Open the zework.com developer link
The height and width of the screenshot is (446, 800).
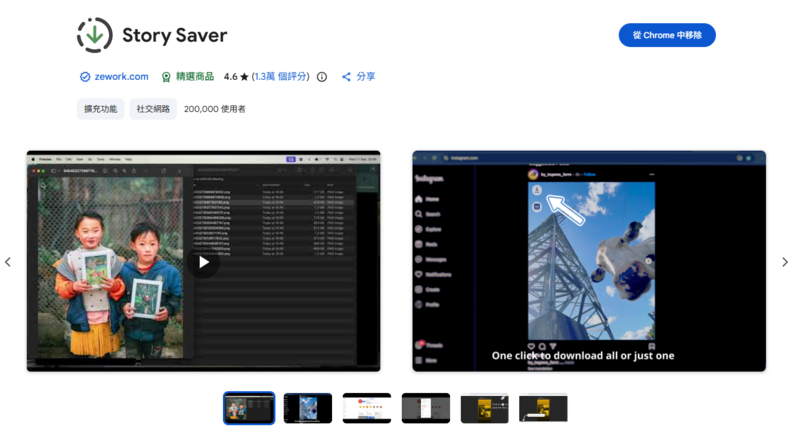(x=121, y=77)
